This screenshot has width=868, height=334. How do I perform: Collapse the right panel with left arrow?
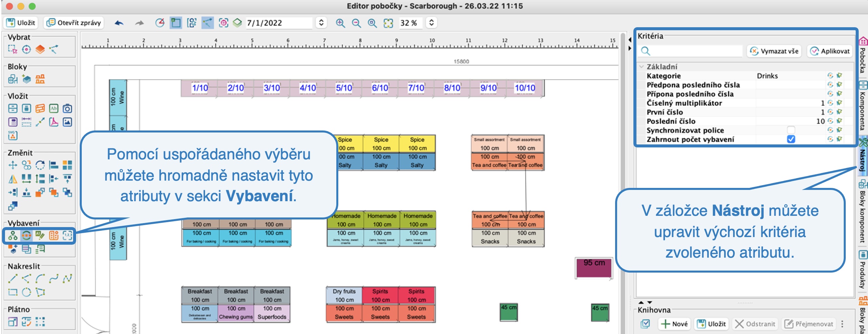629,40
